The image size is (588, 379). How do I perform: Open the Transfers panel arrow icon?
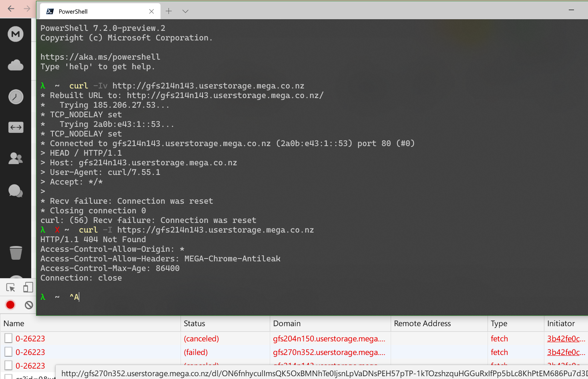click(15, 127)
